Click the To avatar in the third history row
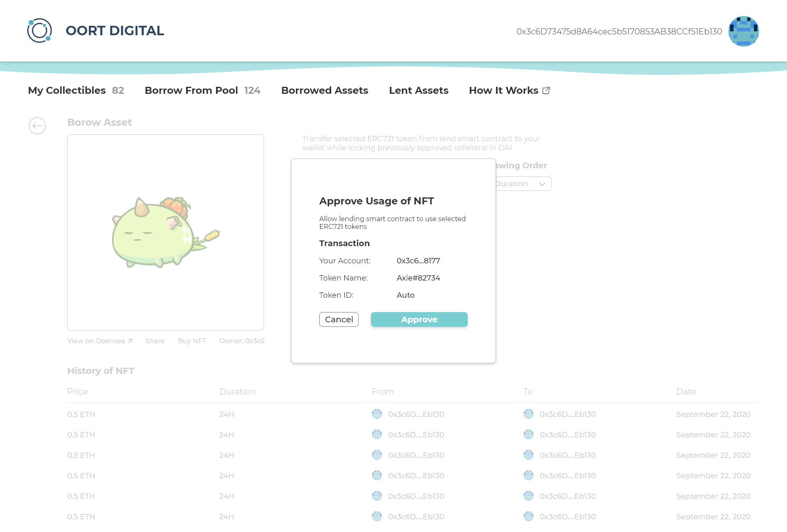This screenshot has width=787, height=532. pyautogui.click(x=528, y=455)
